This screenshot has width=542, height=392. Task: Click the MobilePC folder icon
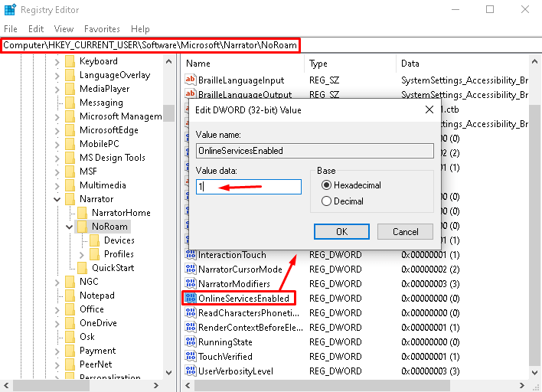point(70,144)
